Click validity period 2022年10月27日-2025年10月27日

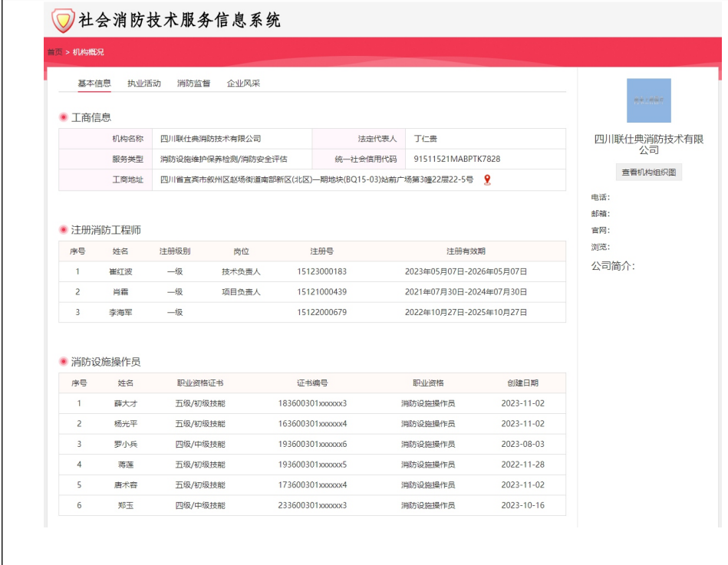(466, 313)
